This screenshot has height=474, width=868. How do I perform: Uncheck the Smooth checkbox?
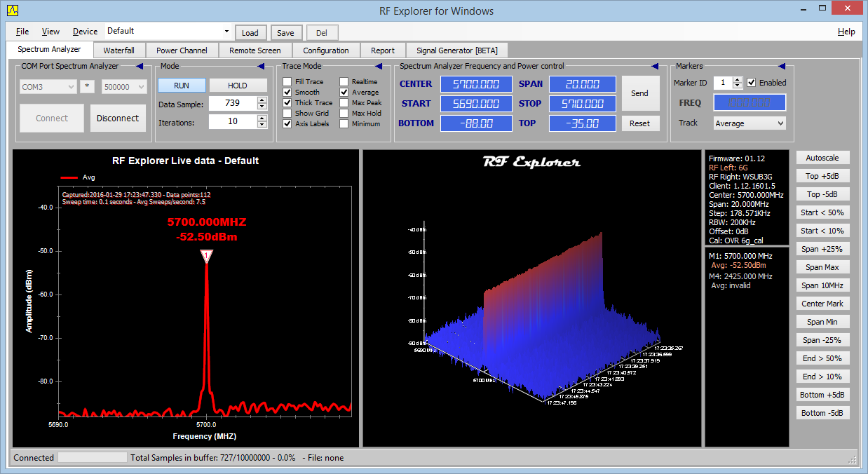(287, 93)
